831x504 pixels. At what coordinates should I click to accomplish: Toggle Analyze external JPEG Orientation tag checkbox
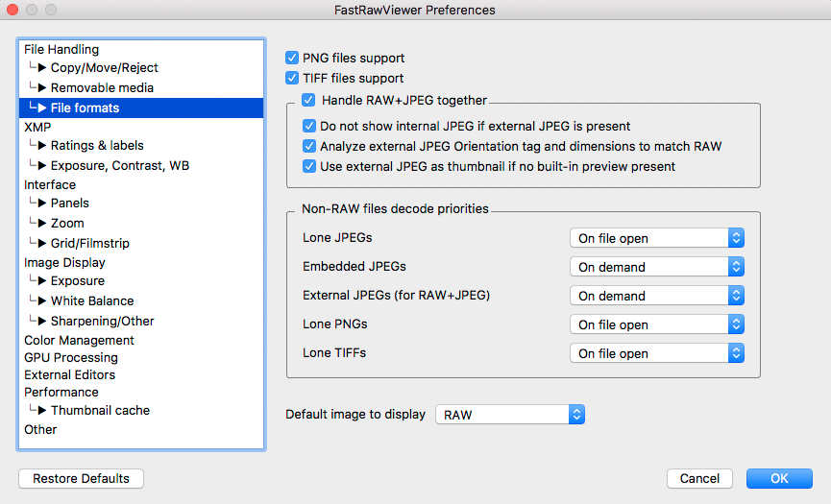[x=309, y=146]
